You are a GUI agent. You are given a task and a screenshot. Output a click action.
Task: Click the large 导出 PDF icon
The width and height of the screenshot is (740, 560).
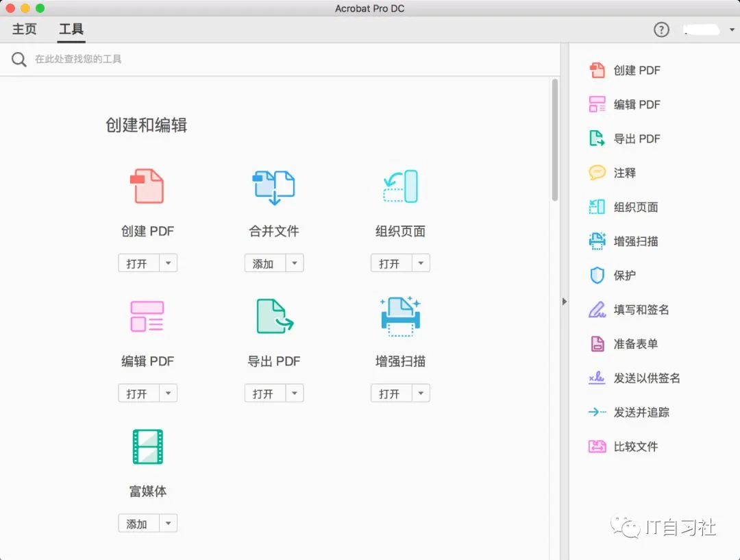[x=275, y=317]
